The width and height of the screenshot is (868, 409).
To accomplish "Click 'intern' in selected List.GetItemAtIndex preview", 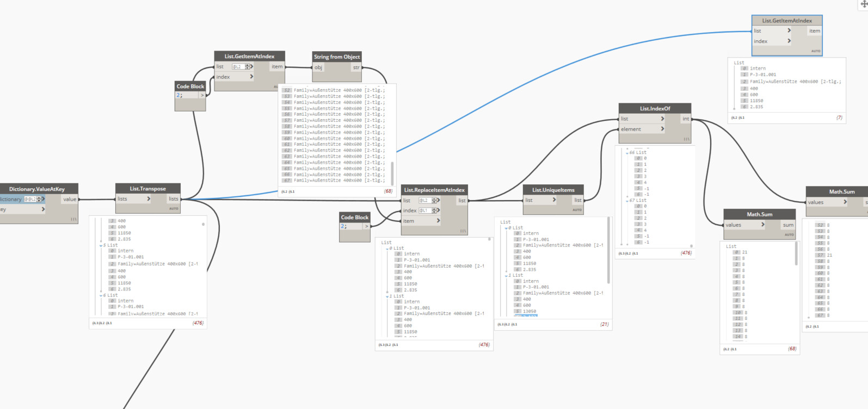I will [758, 69].
